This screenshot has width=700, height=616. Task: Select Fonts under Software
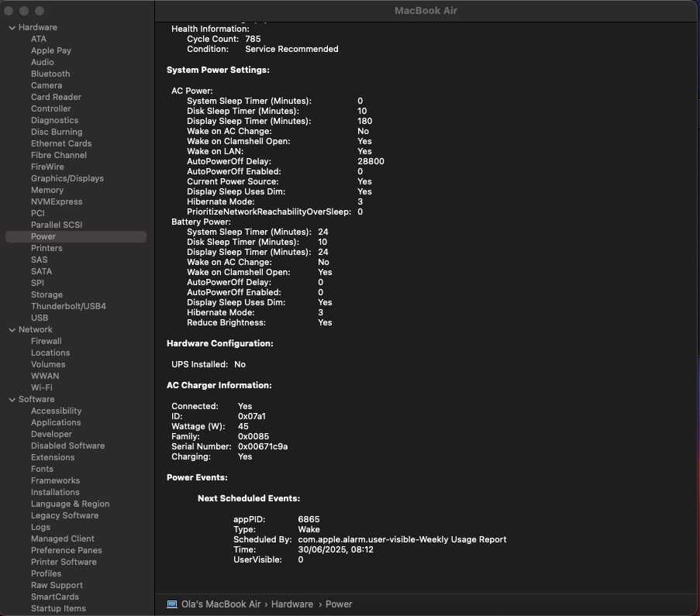[x=42, y=469]
